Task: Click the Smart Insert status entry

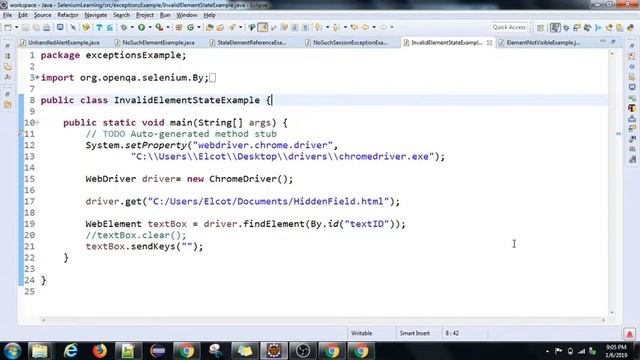Action: [415, 333]
